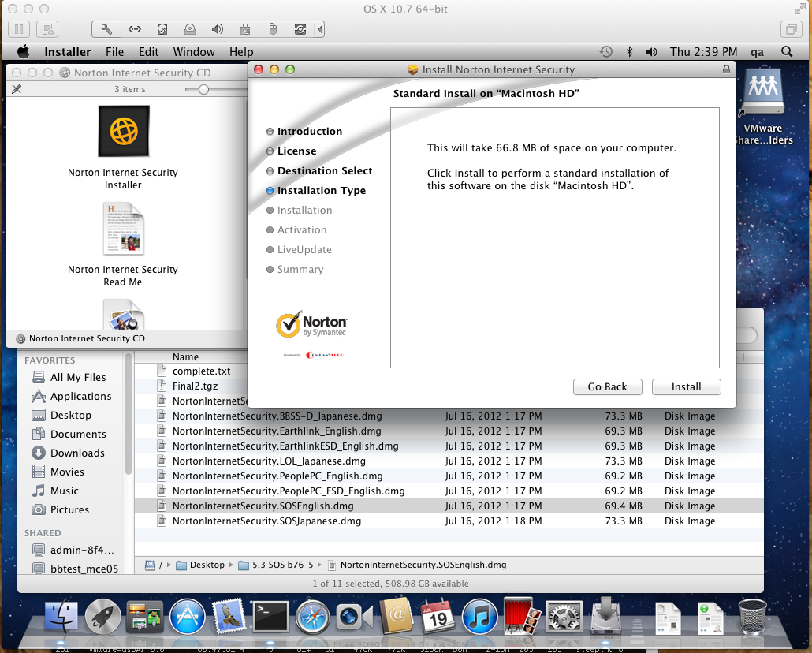
Task: Adjust the Finder icon size slider
Action: pos(203,89)
